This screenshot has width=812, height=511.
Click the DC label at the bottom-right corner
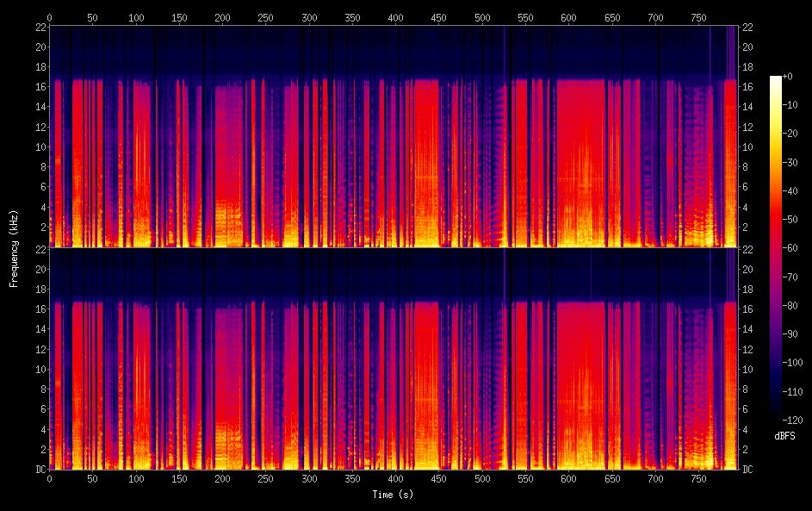click(747, 469)
